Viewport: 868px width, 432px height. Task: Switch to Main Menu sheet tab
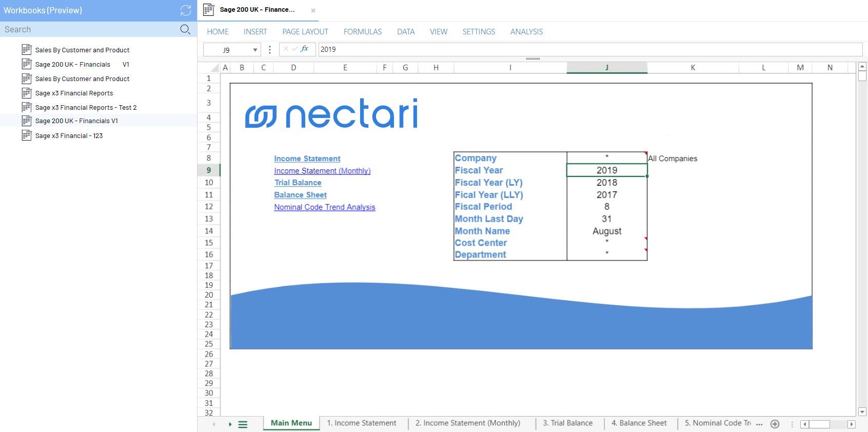click(291, 423)
